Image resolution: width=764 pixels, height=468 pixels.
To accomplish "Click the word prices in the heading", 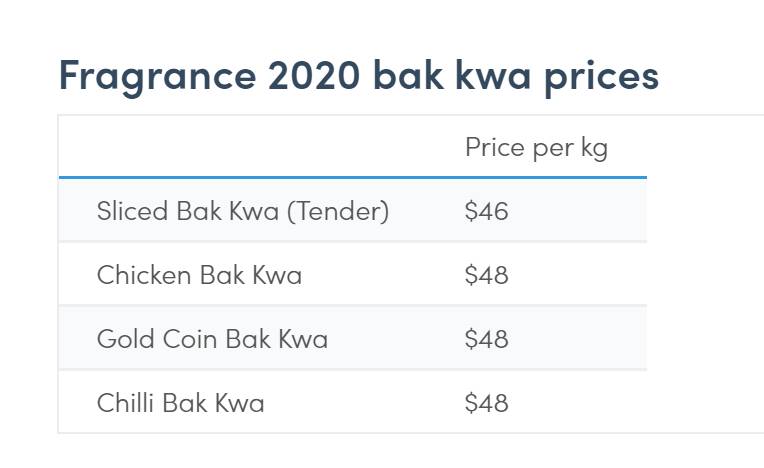I will point(601,76).
